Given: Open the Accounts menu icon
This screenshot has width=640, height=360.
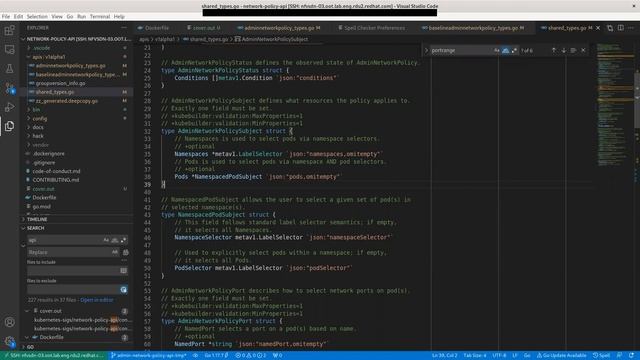Looking at the screenshot, I should coord(9,322).
